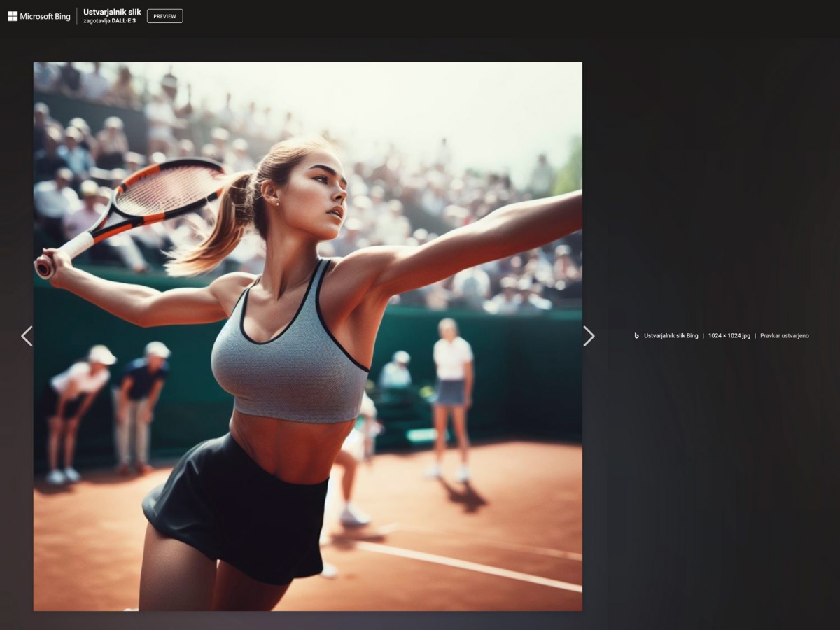Screen dimensions: 840x630
Task: Click the 'Pravkar ustvarjeno' timestamp text
Action: [785, 336]
